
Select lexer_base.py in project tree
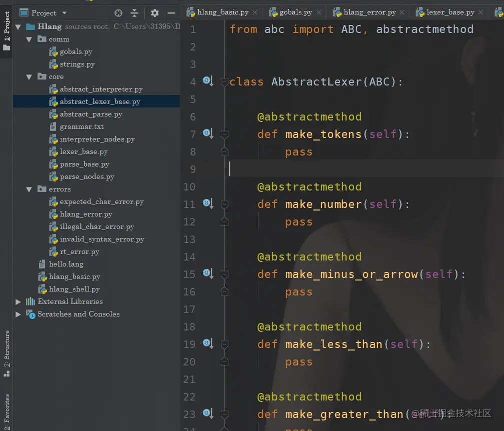click(x=83, y=152)
